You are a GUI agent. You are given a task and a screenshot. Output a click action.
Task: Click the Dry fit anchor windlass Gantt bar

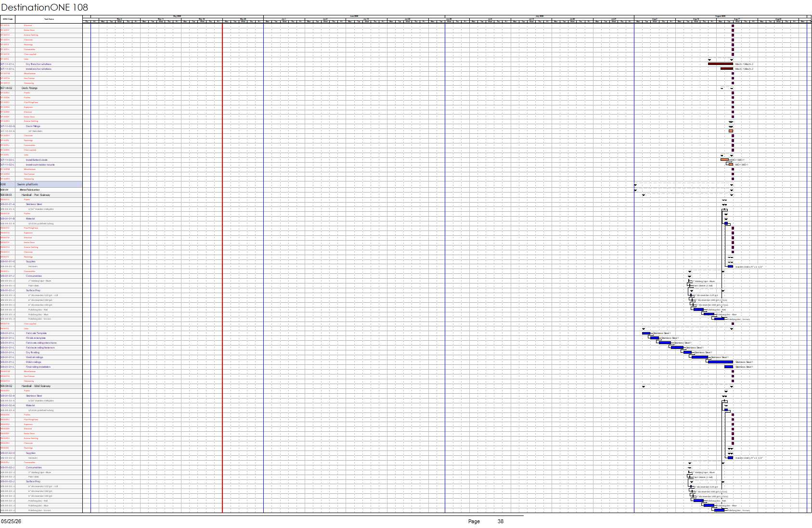721,64
